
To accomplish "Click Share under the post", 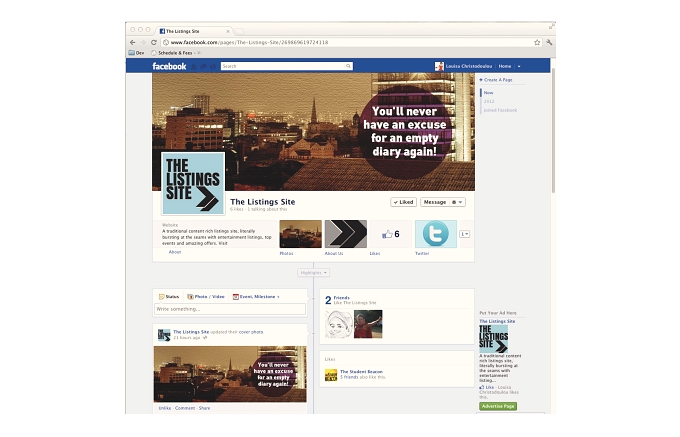I will coord(204,408).
